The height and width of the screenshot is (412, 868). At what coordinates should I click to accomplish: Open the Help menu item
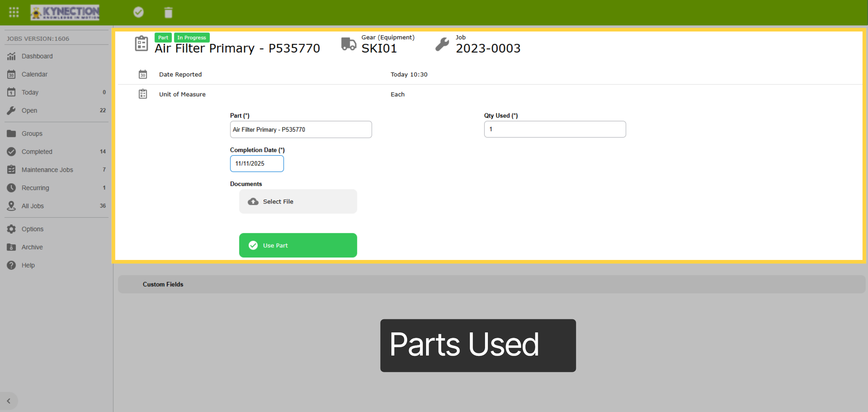coord(56,265)
